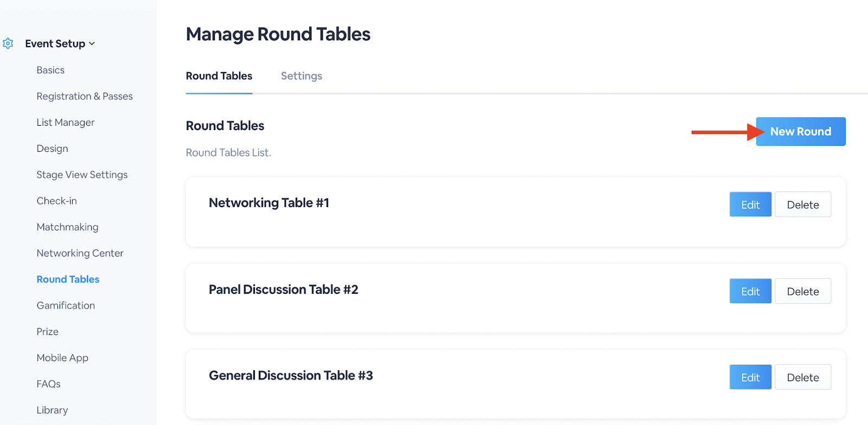Edit General Discussion Table #3
The image size is (868, 425).
750,377
